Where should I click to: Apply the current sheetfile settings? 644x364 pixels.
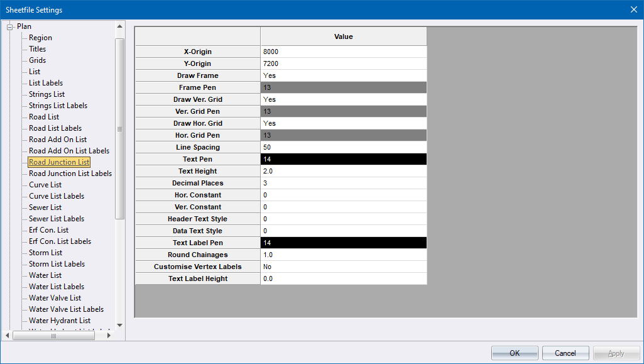pyautogui.click(x=616, y=353)
